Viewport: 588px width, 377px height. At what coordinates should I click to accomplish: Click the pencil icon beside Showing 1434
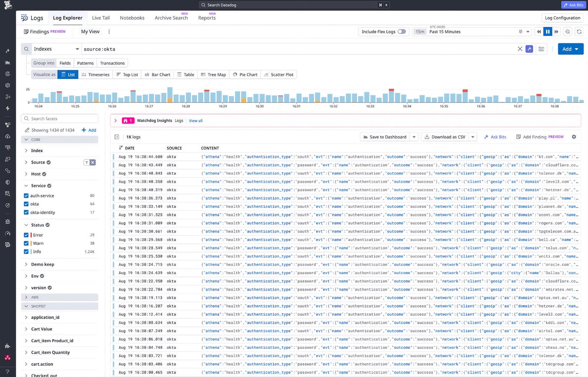27,130
